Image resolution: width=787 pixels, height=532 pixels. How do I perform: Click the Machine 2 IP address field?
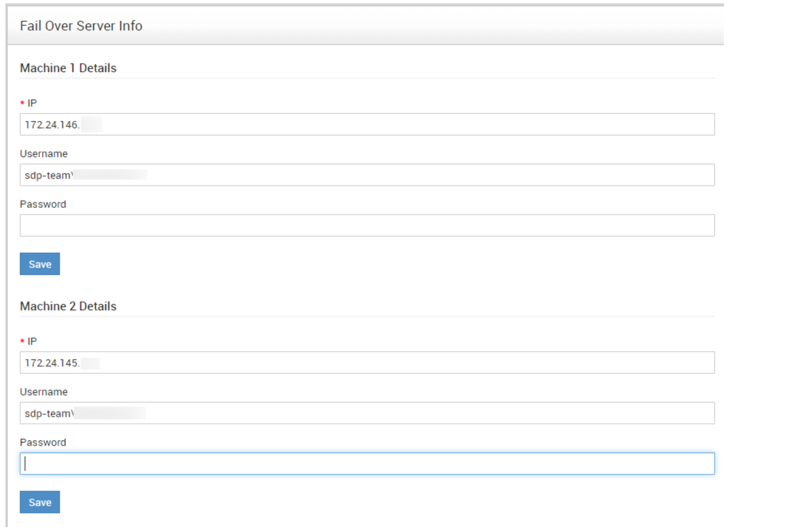(367, 363)
